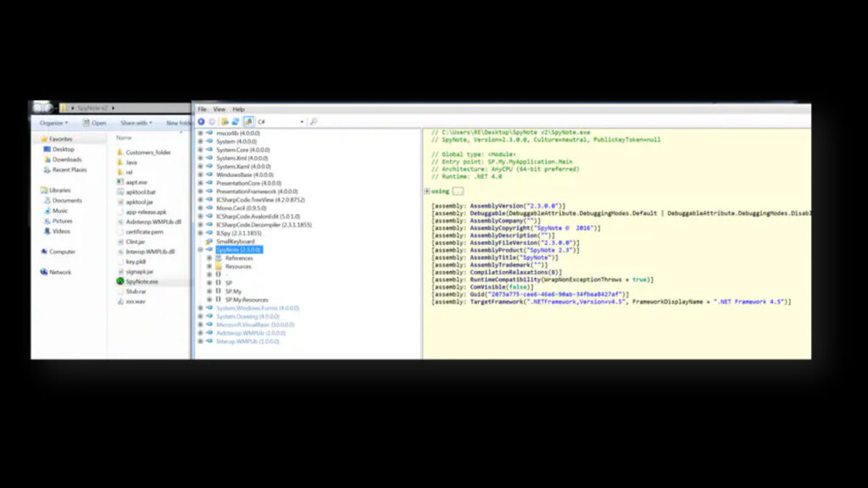Image resolution: width=868 pixels, height=488 pixels.
Task: Open Libraries in Explorer sidebar
Action: [60, 191]
